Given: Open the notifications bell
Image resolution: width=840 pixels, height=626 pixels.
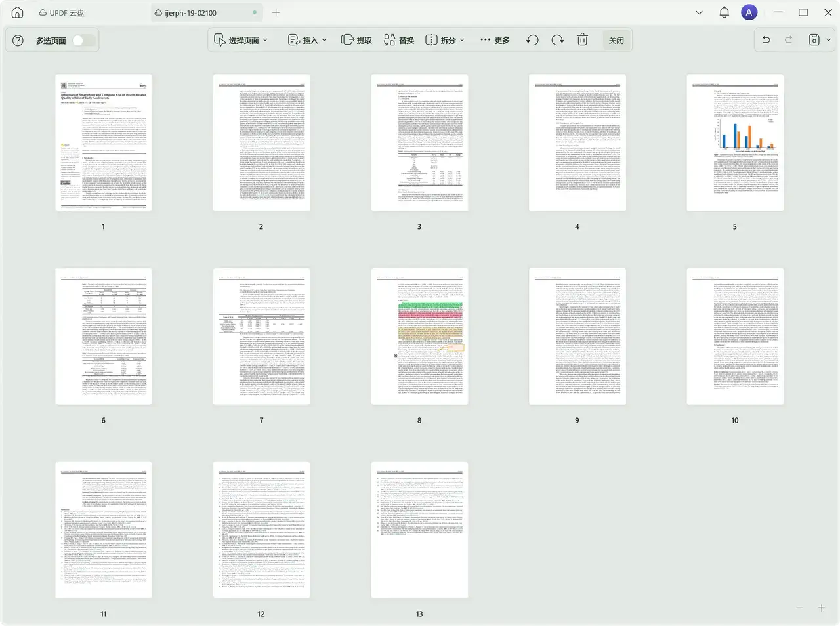Looking at the screenshot, I should [724, 12].
